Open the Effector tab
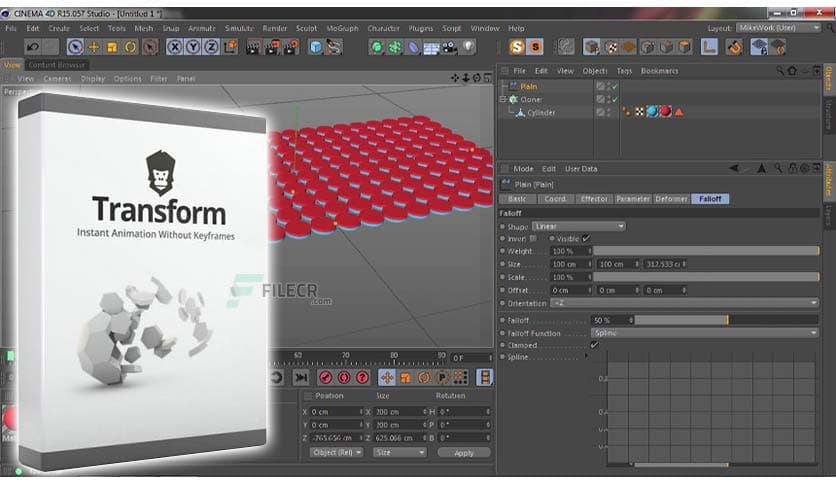 594,199
